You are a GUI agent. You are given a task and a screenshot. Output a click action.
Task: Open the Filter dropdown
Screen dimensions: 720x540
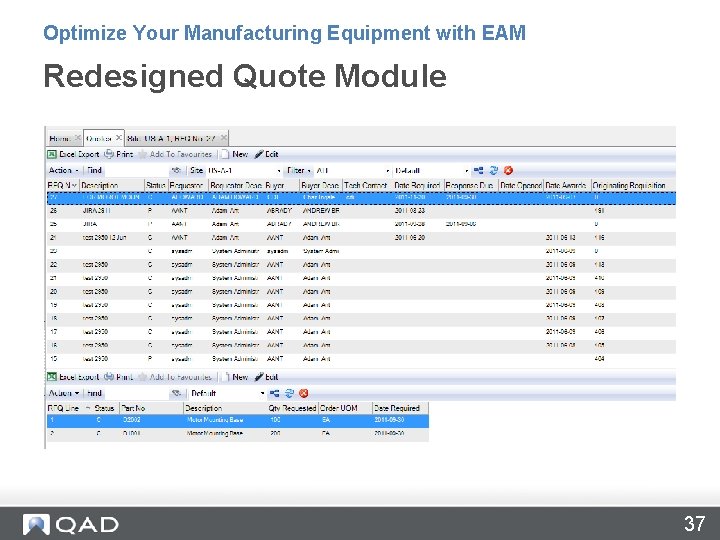(299, 170)
